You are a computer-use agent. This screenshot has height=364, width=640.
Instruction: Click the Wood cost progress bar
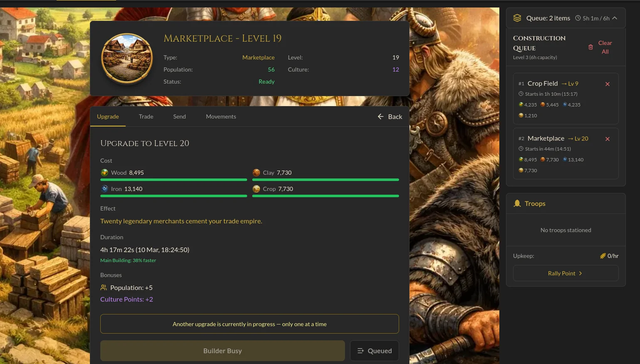(x=174, y=180)
